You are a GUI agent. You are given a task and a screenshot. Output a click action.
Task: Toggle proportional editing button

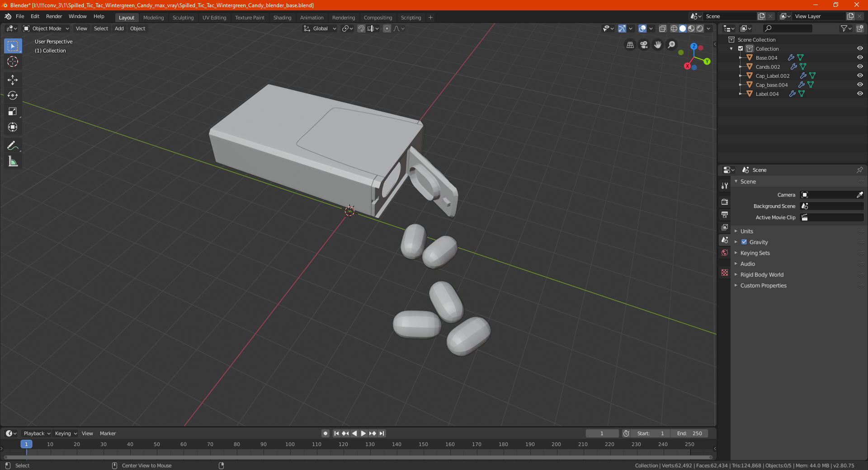click(387, 28)
